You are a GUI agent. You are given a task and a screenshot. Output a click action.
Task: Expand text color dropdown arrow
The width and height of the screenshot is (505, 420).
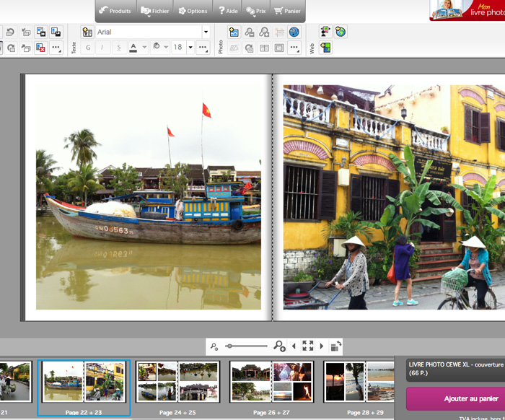click(x=144, y=48)
